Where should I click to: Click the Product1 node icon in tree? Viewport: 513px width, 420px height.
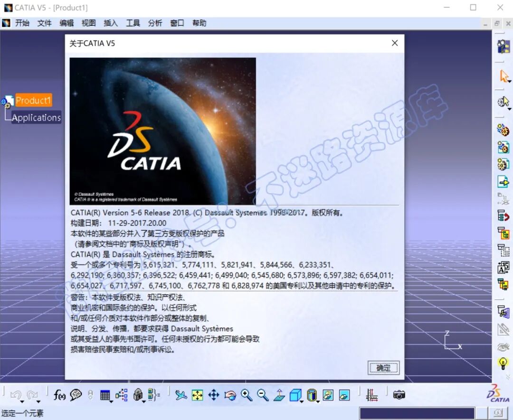pos(7,102)
